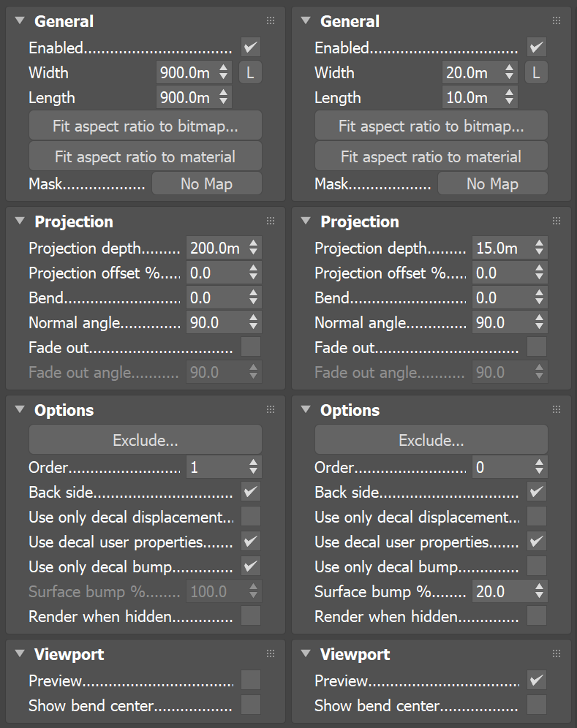The width and height of the screenshot is (577, 728).
Task: Click left panel Fit aspect ratio to bitmap
Action: coord(146,126)
